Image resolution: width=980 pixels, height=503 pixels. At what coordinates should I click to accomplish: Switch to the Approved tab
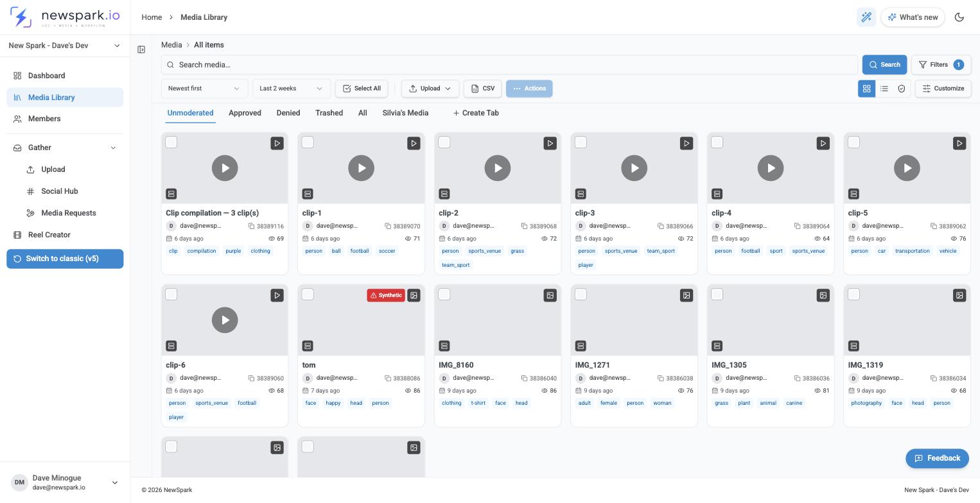tap(245, 113)
